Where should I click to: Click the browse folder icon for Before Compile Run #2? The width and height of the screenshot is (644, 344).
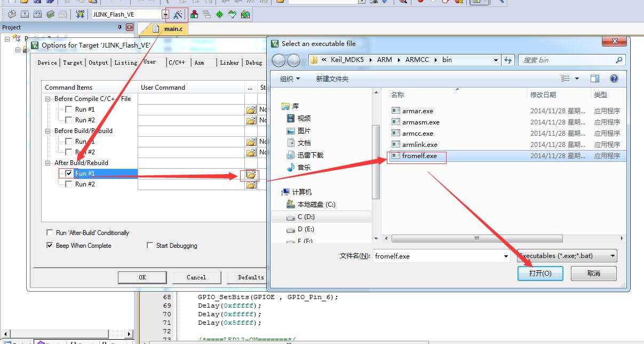point(251,120)
